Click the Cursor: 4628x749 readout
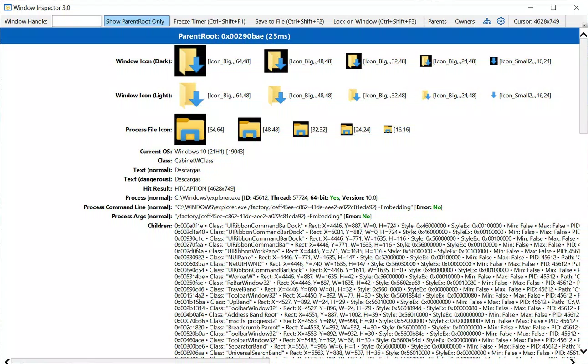 (x=537, y=21)
